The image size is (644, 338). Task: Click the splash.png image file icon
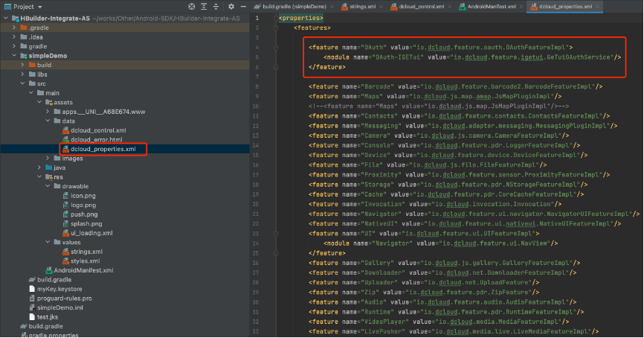65,223
